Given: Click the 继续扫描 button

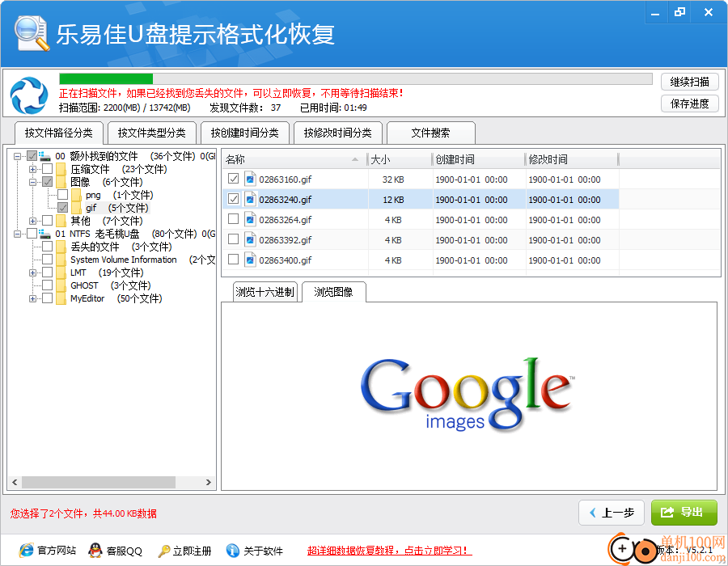Looking at the screenshot, I should click(x=689, y=82).
